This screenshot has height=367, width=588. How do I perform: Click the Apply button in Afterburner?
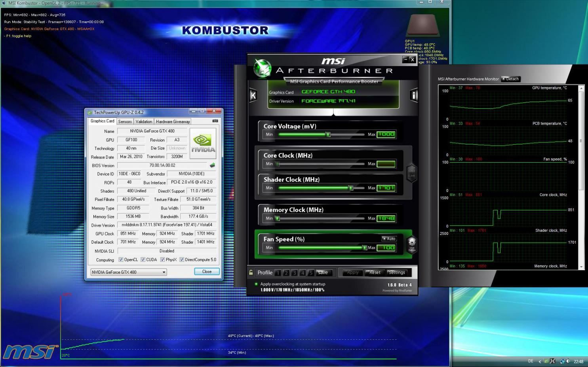point(352,272)
